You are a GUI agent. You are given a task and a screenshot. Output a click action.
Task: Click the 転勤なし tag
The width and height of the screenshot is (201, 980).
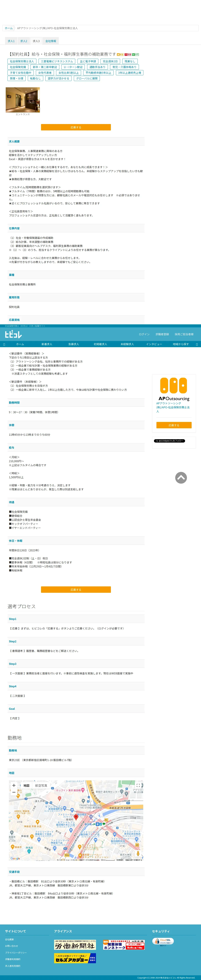[35, 78]
